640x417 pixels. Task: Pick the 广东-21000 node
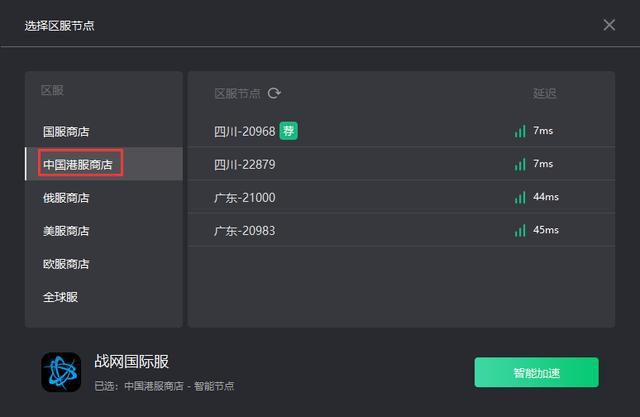pos(244,197)
